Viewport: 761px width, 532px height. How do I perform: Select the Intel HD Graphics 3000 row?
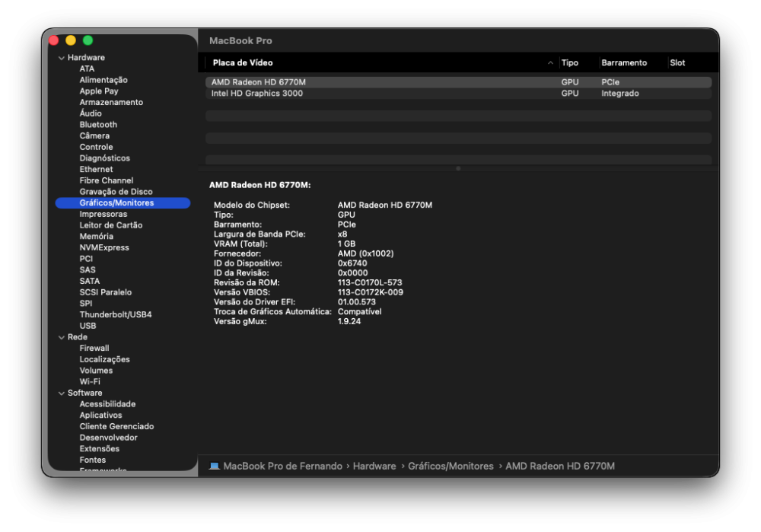458,94
